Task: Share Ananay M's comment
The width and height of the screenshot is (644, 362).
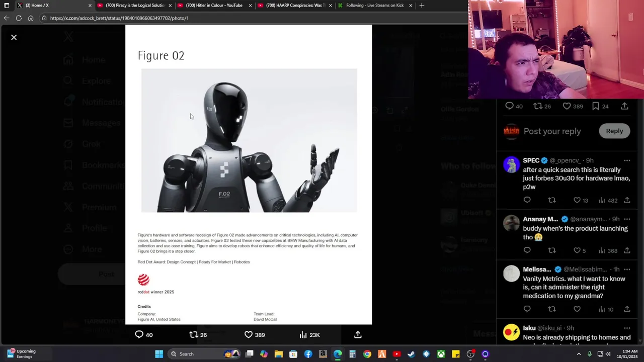Action: tap(627, 250)
